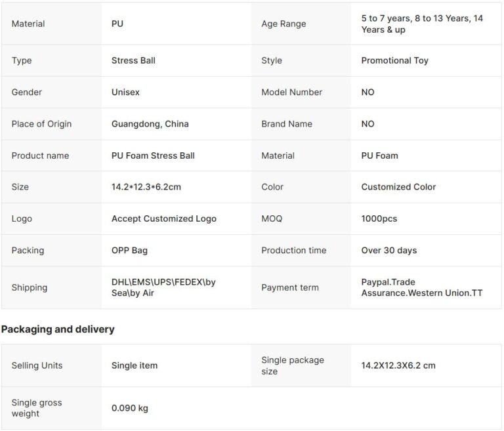
Task: Select the "Customized Color" value
Action: (x=398, y=187)
